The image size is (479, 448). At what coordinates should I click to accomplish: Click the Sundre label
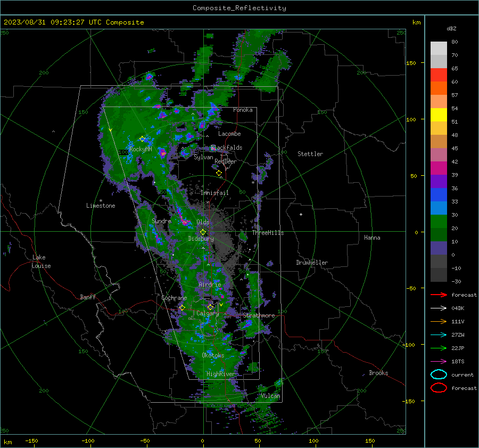tap(161, 221)
